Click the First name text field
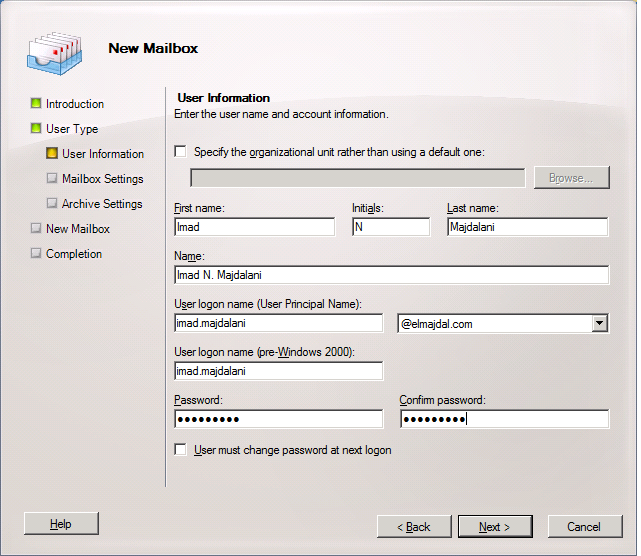The height and width of the screenshot is (556, 641). point(254,227)
